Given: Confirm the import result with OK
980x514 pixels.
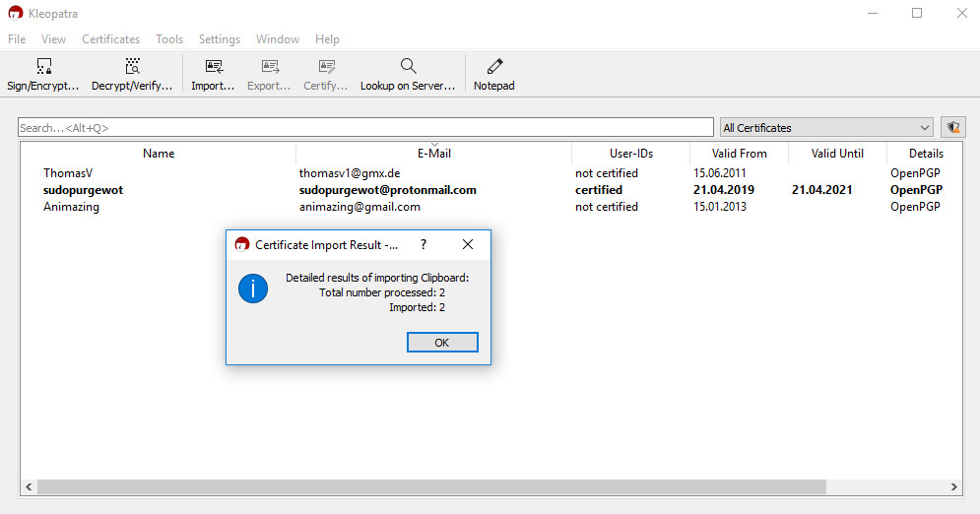Looking at the screenshot, I should click(442, 343).
